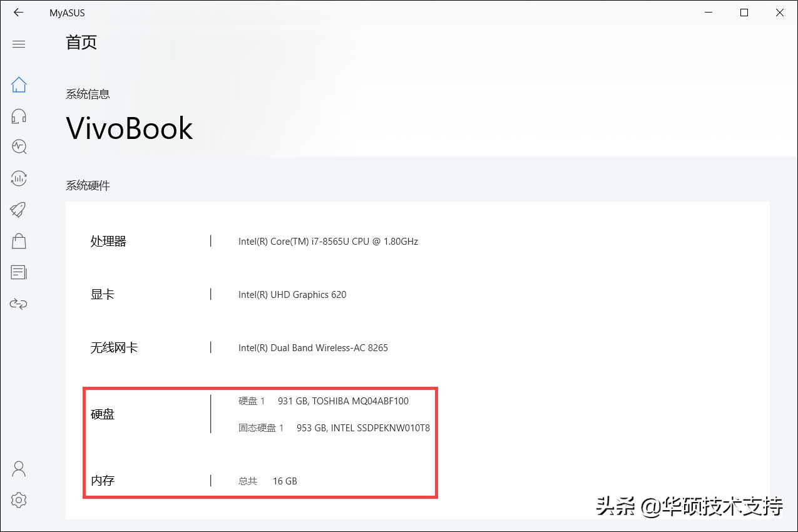798x532 pixels.
Task: Select the 首页 page heading
Action: point(80,42)
